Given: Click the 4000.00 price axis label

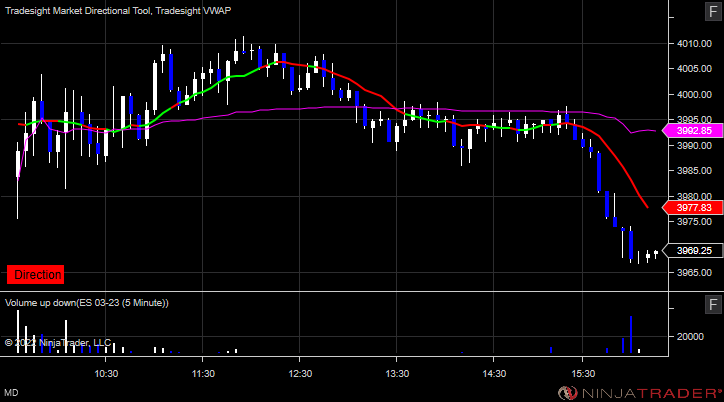Looking at the screenshot, I should click(x=694, y=95).
